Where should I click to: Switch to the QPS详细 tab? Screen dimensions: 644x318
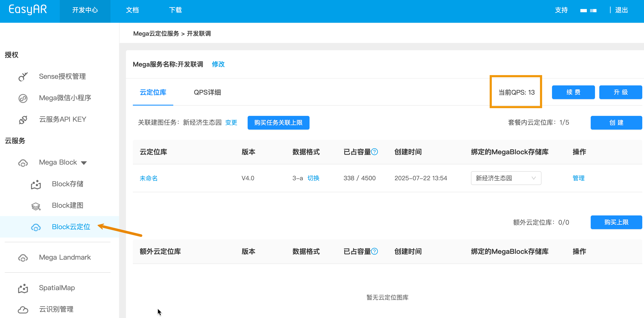(x=207, y=92)
